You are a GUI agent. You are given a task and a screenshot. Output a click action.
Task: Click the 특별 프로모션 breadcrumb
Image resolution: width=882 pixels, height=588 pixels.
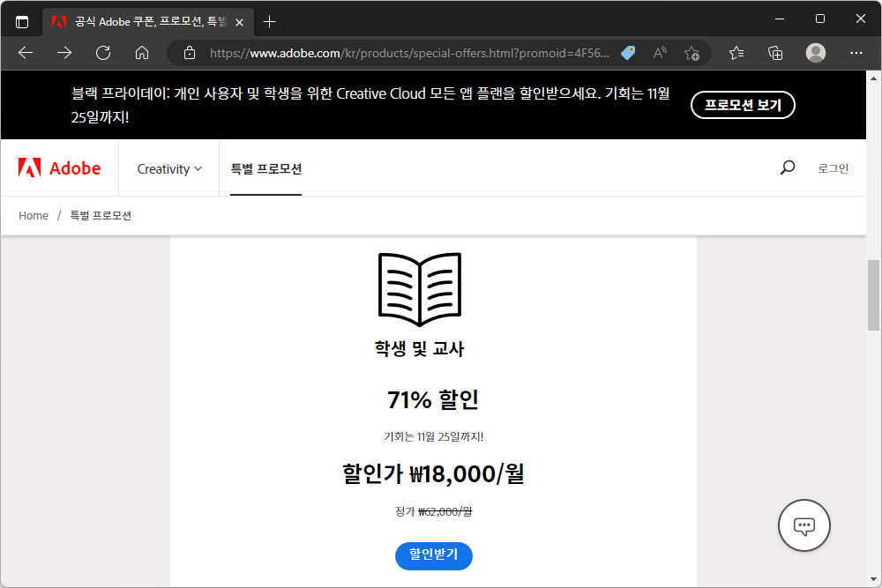[101, 216]
